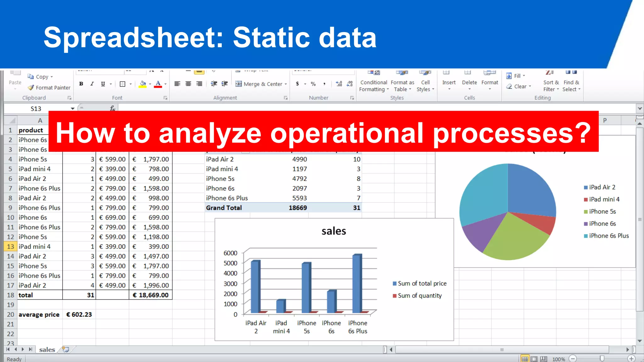Expand the formula bar
The width and height of the screenshot is (644, 362).
pyautogui.click(x=640, y=108)
